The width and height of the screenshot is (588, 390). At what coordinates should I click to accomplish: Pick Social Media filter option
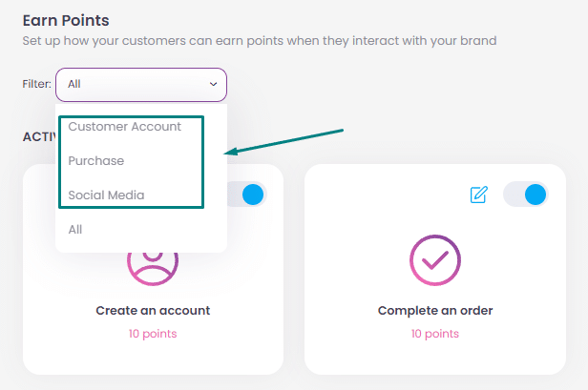pos(106,195)
